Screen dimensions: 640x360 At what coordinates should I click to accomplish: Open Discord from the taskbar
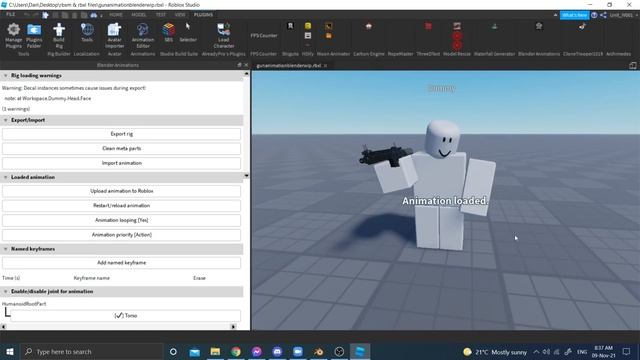(277, 351)
